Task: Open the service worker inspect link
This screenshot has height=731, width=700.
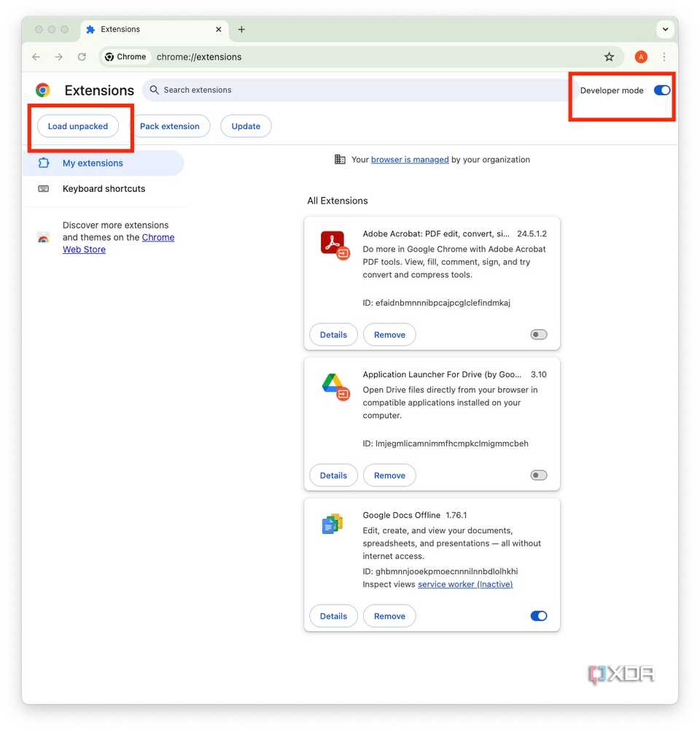Action: click(x=465, y=584)
